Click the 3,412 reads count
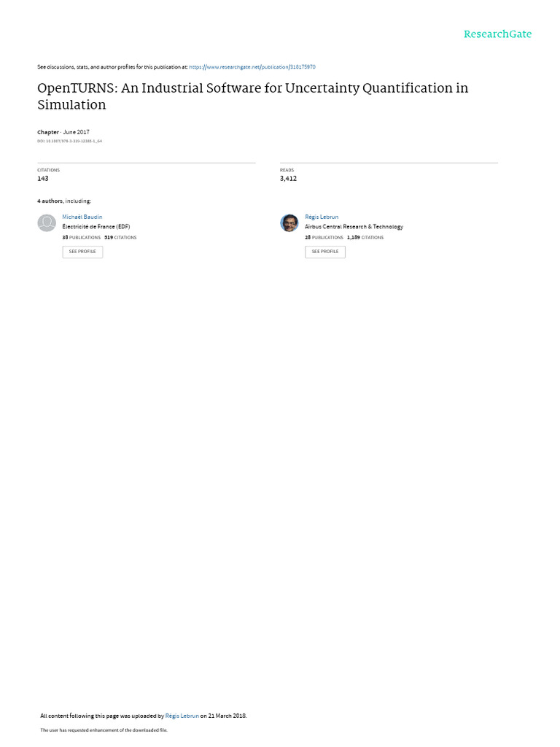 pyautogui.click(x=288, y=179)
